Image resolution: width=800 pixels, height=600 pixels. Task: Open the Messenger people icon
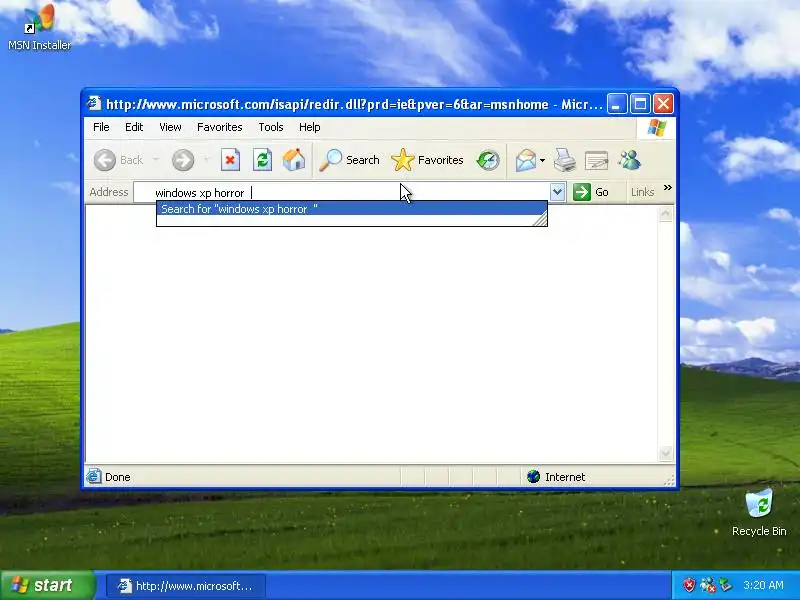(630, 160)
